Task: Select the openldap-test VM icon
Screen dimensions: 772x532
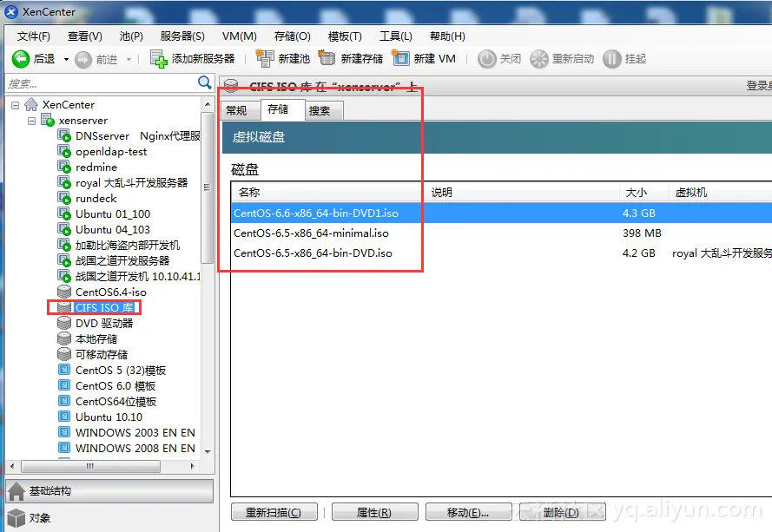Action: 64,152
